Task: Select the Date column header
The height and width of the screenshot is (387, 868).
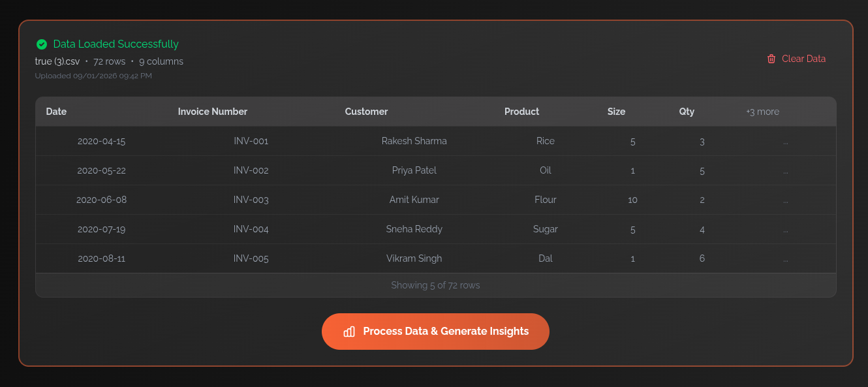Action: point(56,112)
